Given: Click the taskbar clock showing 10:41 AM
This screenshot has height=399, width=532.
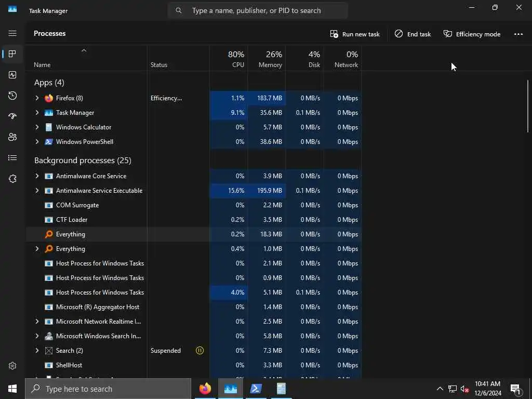Looking at the screenshot, I should pyautogui.click(x=487, y=389).
